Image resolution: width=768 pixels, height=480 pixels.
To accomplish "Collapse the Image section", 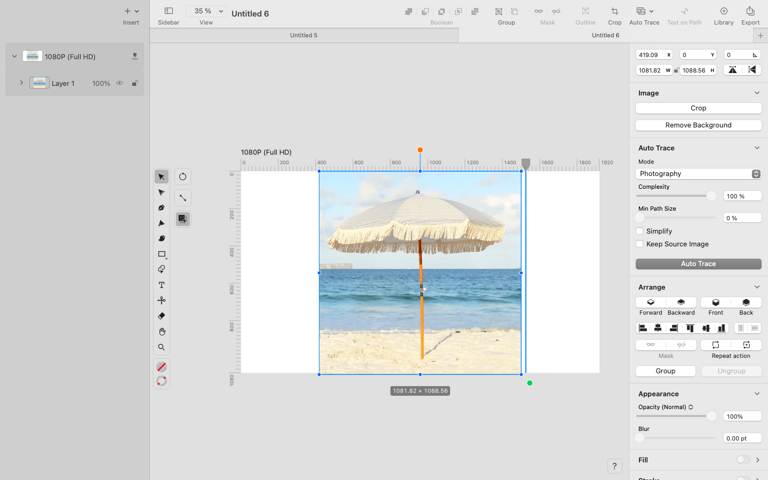I will 757,93.
